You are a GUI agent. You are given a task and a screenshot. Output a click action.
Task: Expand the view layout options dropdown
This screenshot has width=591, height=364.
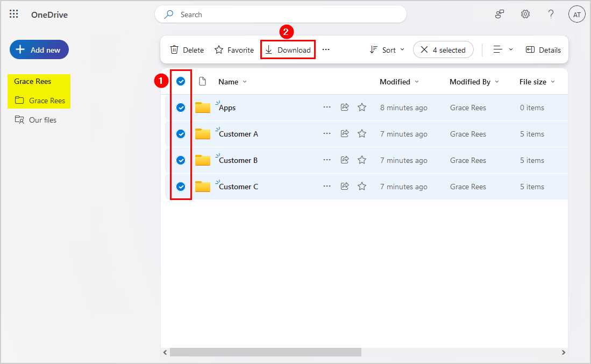[503, 49]
